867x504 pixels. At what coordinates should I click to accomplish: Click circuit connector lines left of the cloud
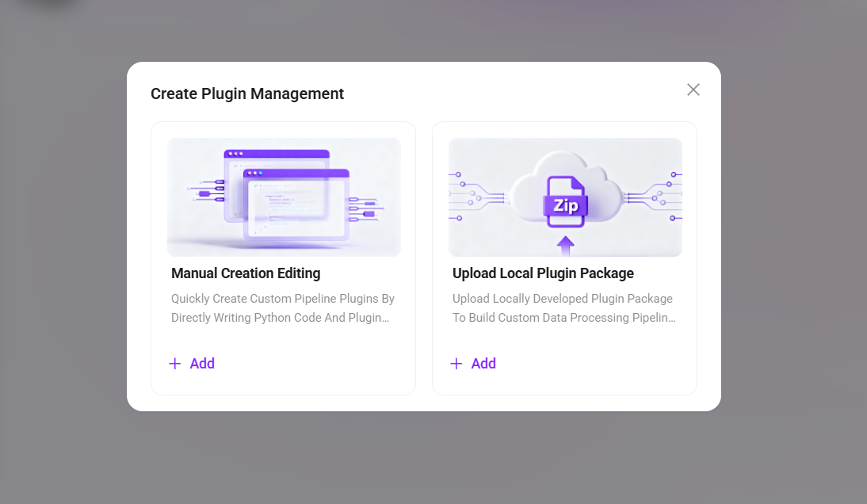click(x=476, y=197)
